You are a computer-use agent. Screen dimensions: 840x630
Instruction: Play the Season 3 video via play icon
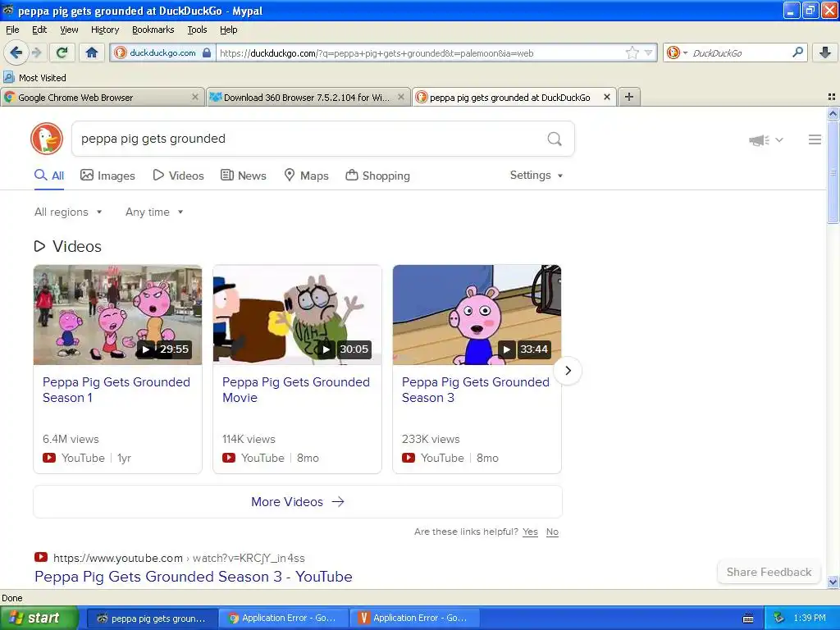[506, 349]
